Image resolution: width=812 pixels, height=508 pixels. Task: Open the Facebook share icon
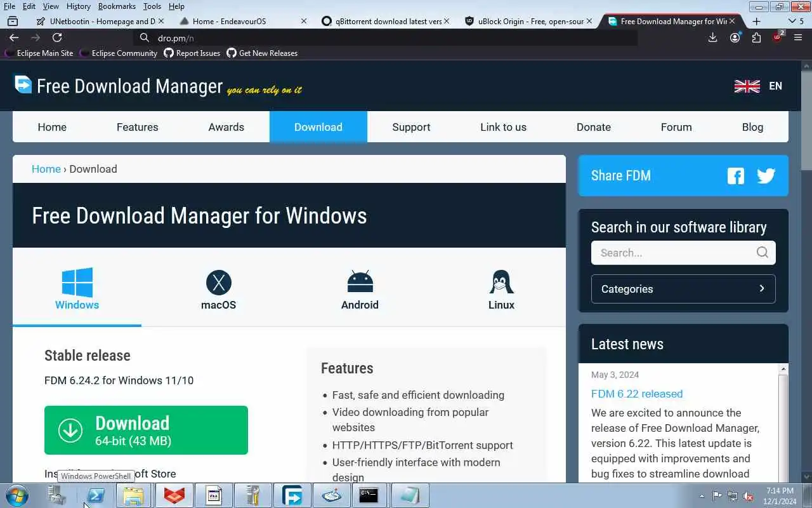click(x=736, y=176)
